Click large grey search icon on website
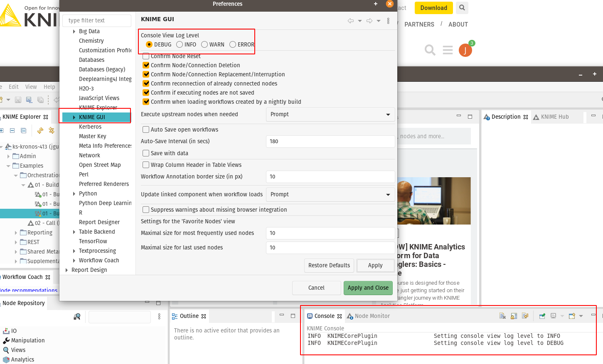The height and width of the screenshot is (364, 603). tap(430, 50)
